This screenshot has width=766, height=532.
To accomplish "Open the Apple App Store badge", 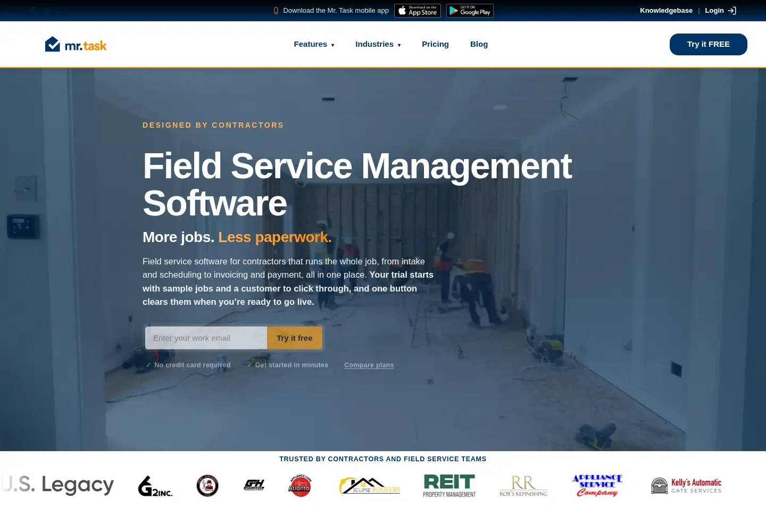I will (418, 11).
